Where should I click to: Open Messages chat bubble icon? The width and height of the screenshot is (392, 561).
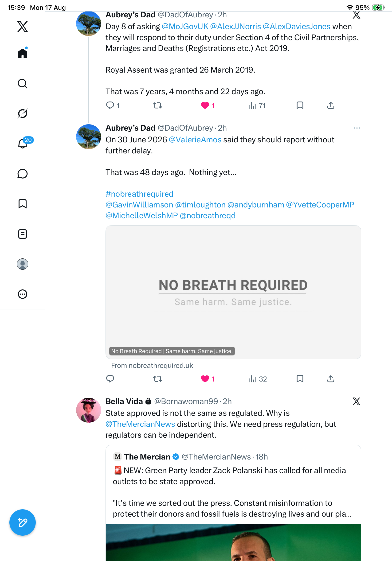(x=23, y=174)
